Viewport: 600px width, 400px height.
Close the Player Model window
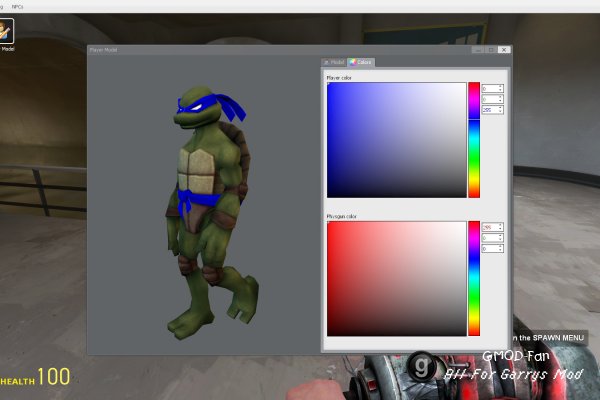[x=504, y=50]
